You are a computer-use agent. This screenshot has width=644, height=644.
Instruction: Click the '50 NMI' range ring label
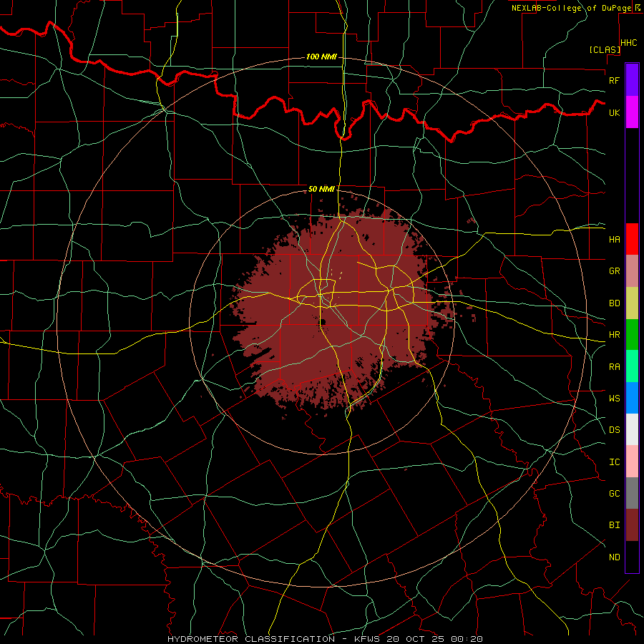click(x=321, y=189)
